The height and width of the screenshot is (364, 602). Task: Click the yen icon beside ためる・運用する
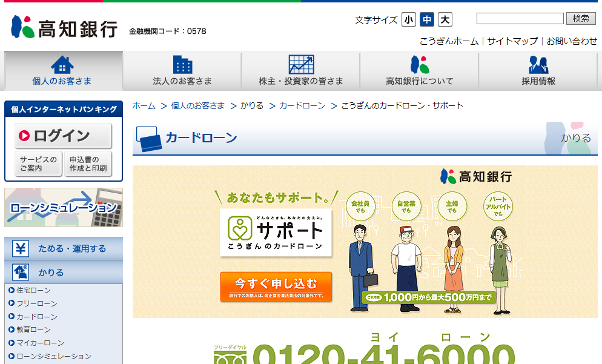click(x=21, y=248)
